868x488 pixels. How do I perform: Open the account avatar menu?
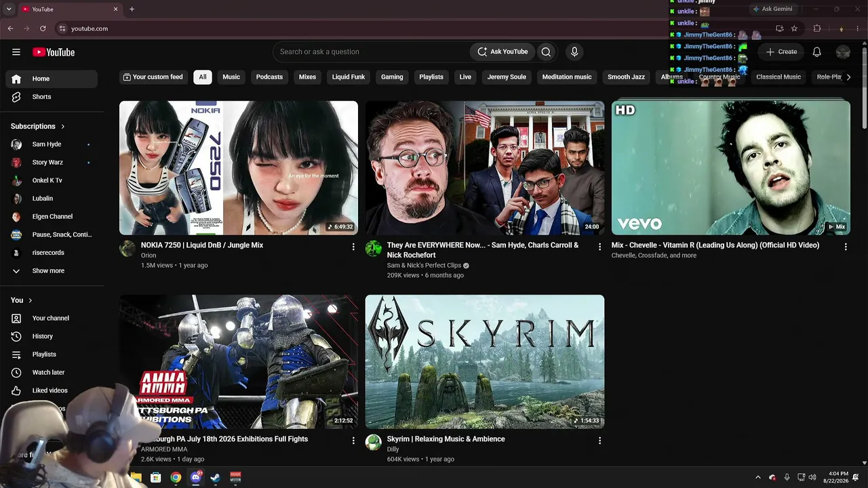pos(843,52)
